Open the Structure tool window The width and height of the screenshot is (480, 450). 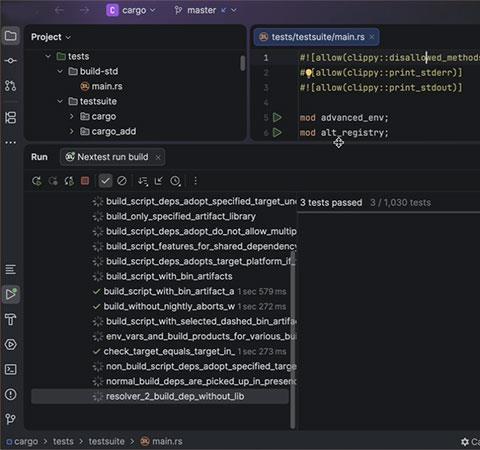(10, 117)
